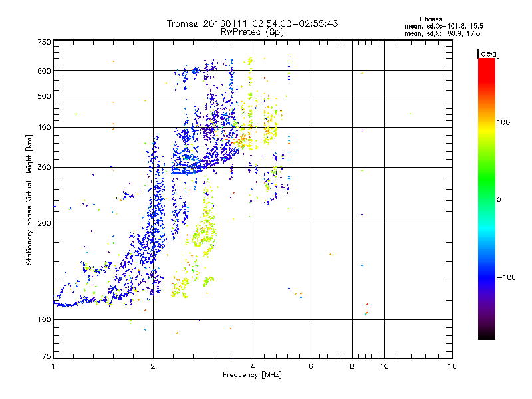Click the y-axis label "300"
The image size is (532, 399).
44,167
